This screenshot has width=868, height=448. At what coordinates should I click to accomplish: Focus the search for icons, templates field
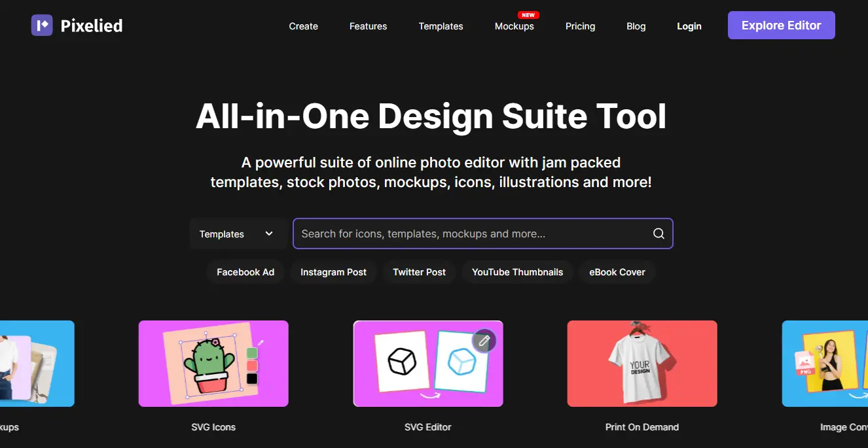point(483,233)
